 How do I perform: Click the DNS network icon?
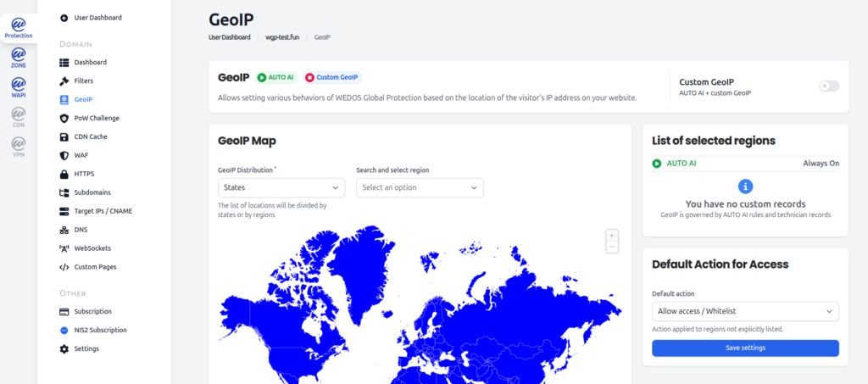(x=64, y=230)
